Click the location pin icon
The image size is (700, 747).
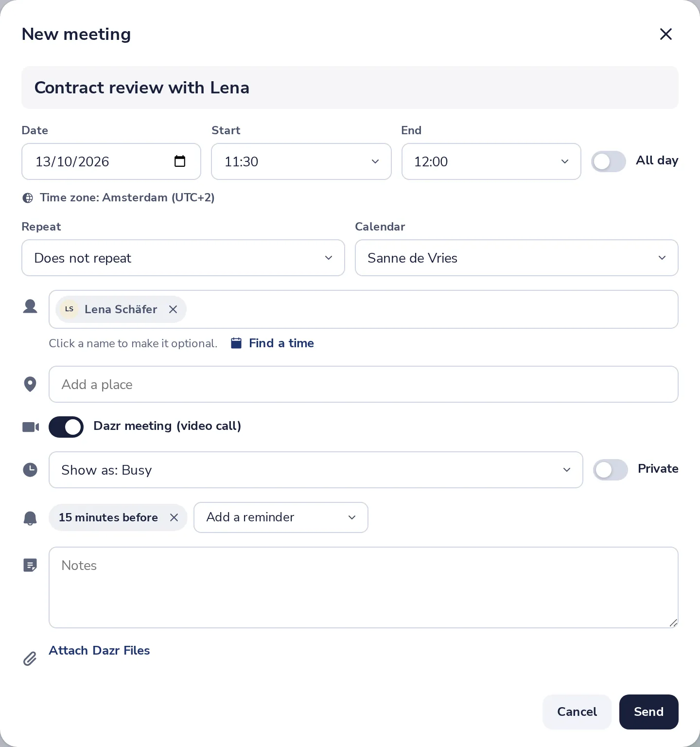[x=30, y=384]
